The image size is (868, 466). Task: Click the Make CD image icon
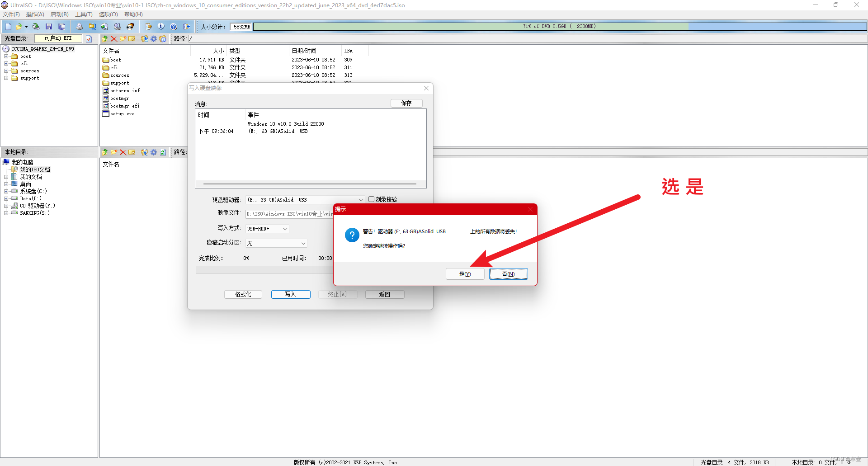pos(80,27)
